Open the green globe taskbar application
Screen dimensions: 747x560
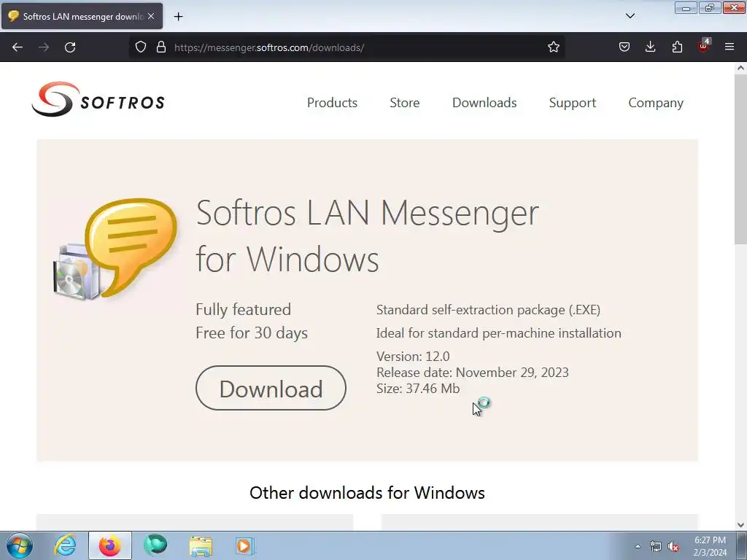pos(155,545)
